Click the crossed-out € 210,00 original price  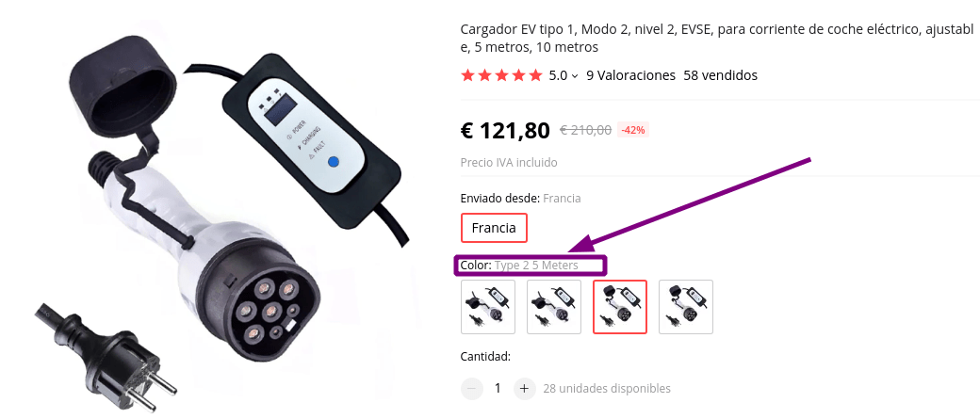tap(585, 130)
